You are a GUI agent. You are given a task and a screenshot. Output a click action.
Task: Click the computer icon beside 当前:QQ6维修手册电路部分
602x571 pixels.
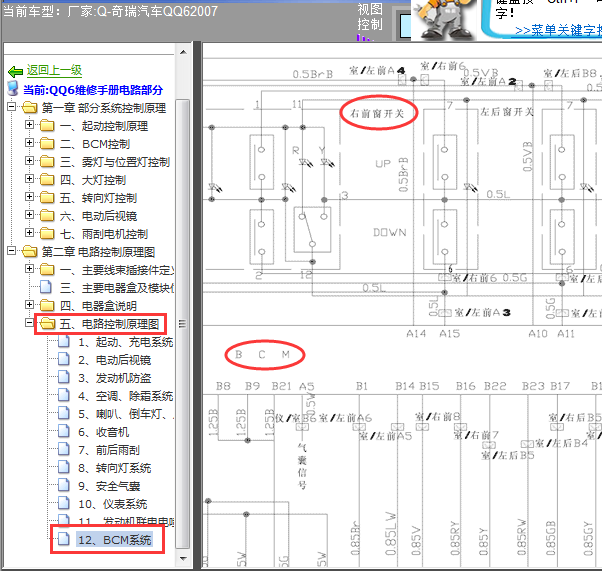13,88
